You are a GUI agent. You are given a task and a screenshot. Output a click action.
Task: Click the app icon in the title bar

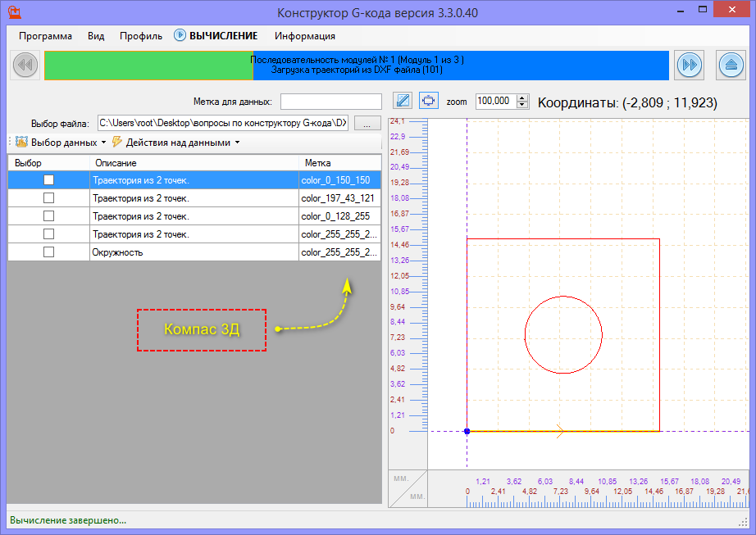coord(14,13)
